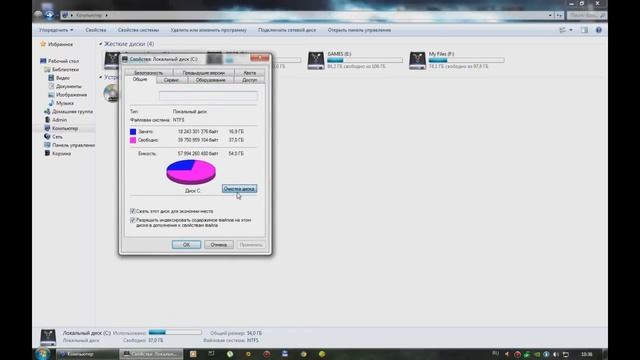Open the Доступ (Sharing) tab

point(250,80)
